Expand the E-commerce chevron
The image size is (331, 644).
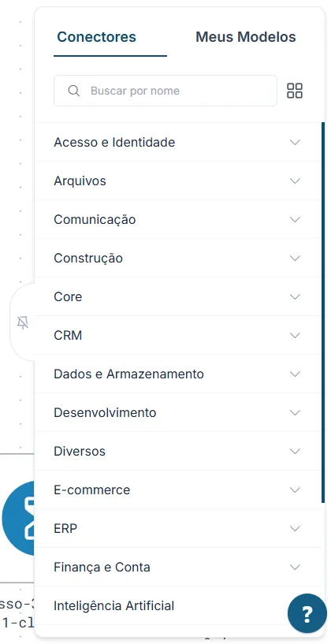[x=295, y=490]
